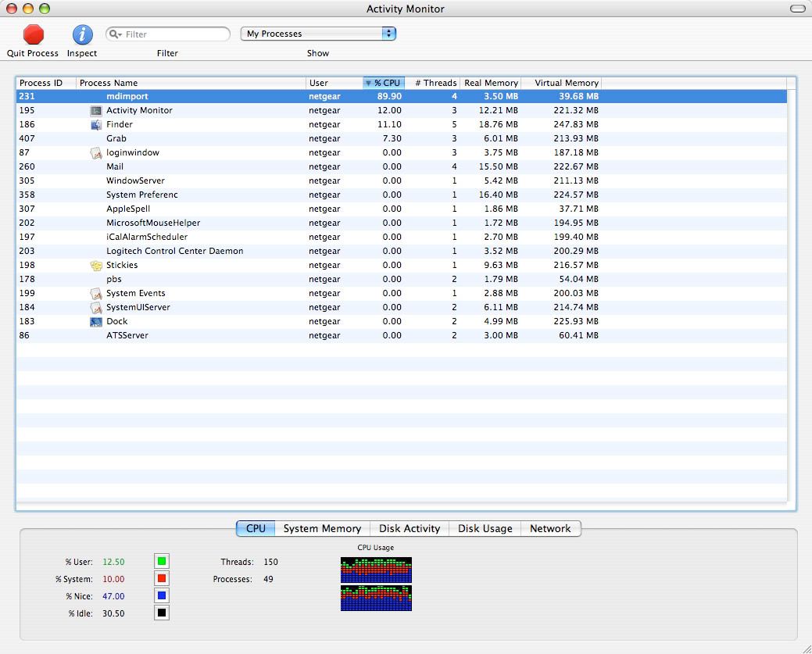Select the Grab process row

click(x=402, y=139)
